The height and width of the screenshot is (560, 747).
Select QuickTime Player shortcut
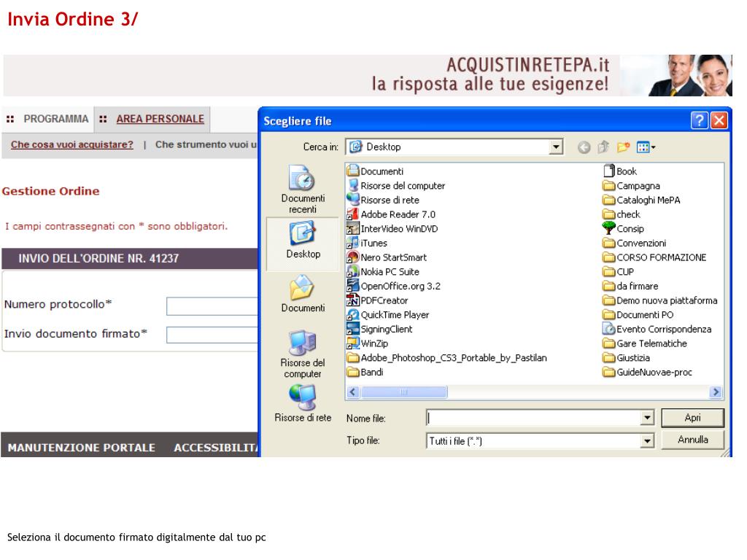point(388,315)
